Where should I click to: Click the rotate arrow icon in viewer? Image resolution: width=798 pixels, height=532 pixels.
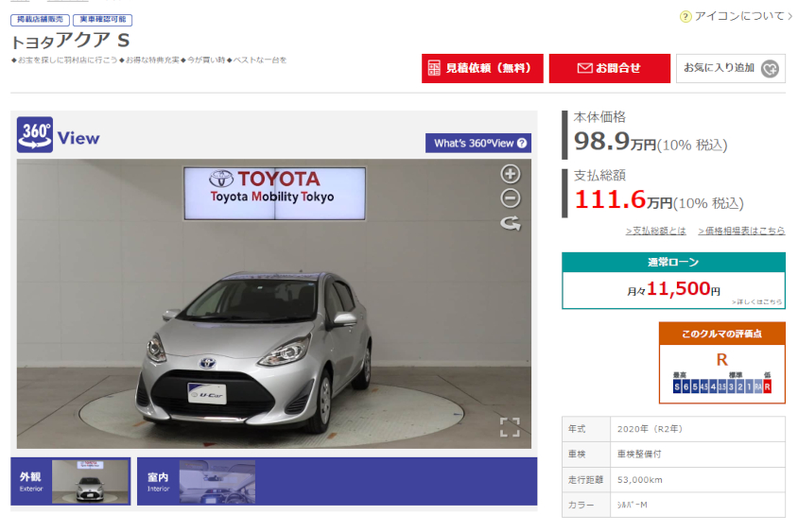[x=510, y=224]
